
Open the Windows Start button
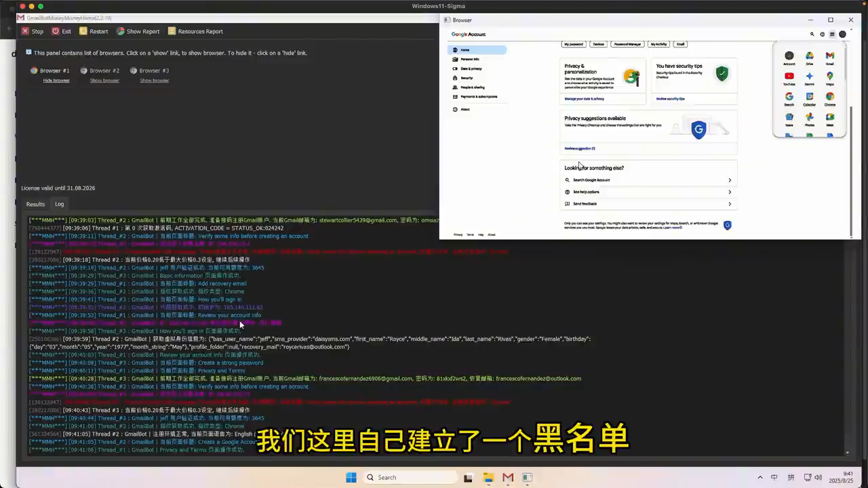click(351, 478)
